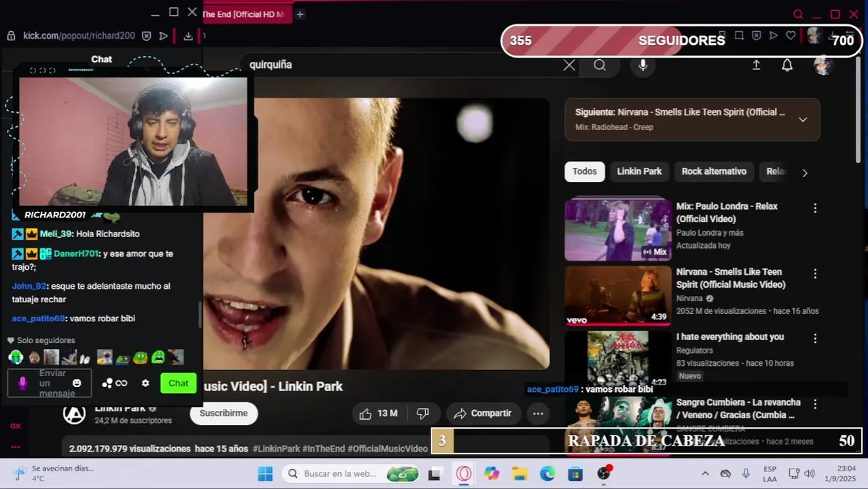Insert the green headphones crying emote
The image size is (868, 489).
pos(16,357)
